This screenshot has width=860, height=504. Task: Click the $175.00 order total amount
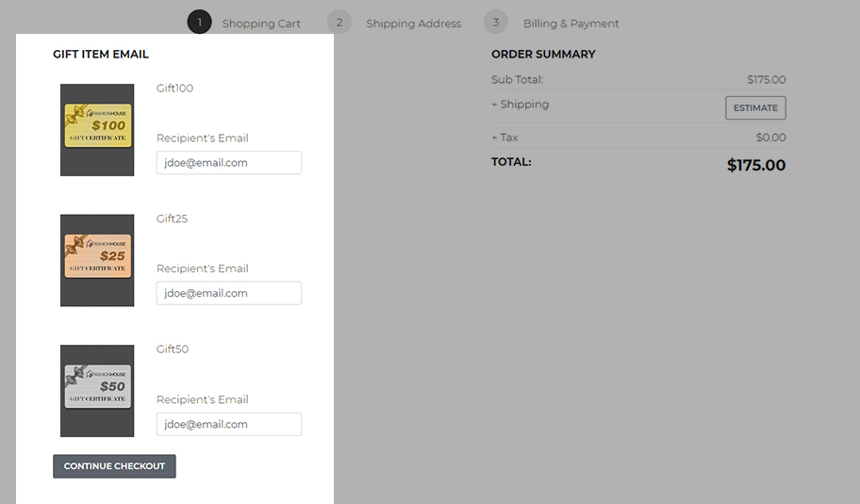click(755, 166)
